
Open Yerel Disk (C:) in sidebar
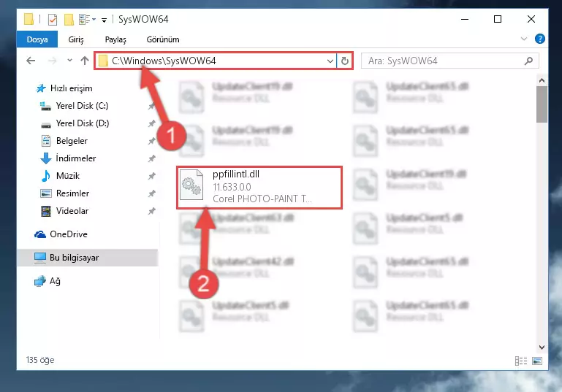(x=82, y=106)
